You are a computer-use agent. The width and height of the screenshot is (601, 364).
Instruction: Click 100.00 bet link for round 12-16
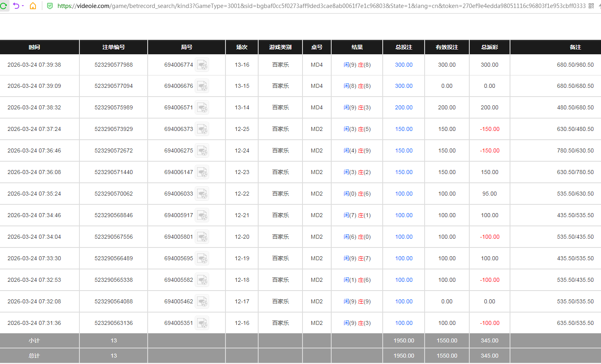[403, 323]
